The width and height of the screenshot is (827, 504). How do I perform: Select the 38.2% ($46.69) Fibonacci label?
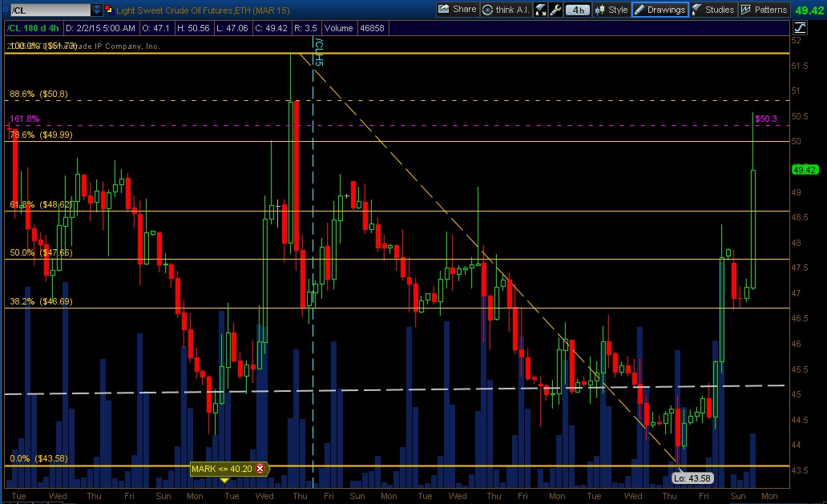(x=41, y=301)
